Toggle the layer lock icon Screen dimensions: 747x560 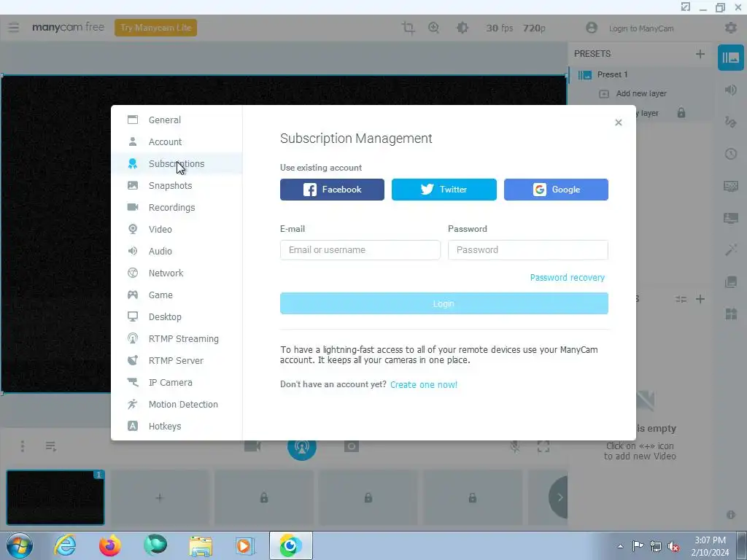point(681,113)
